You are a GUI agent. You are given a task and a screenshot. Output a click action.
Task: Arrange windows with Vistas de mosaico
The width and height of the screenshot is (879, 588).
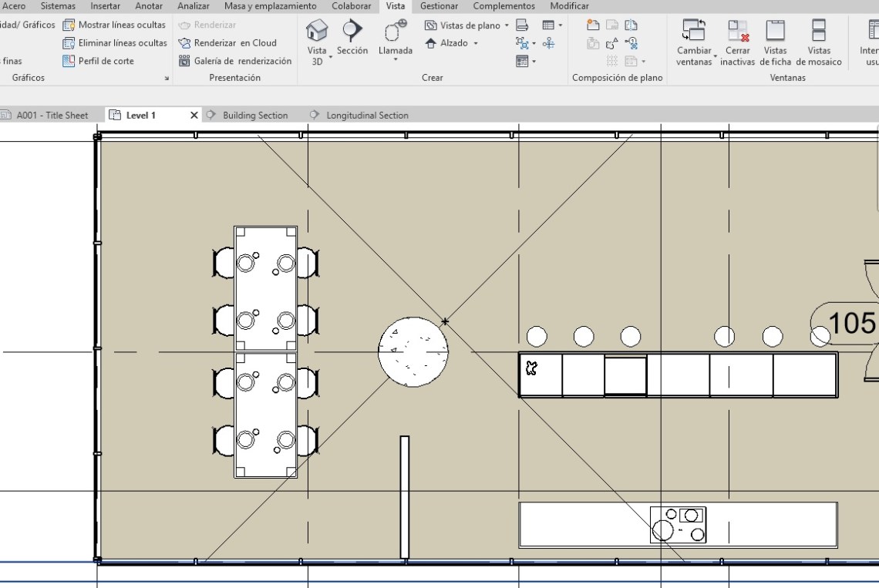(819, 32)
